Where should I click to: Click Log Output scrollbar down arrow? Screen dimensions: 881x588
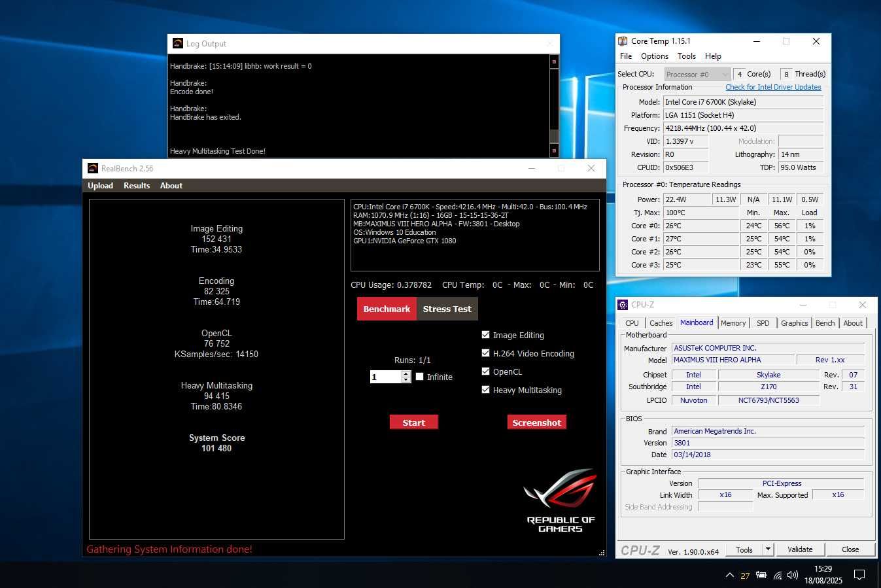point(554,150)
